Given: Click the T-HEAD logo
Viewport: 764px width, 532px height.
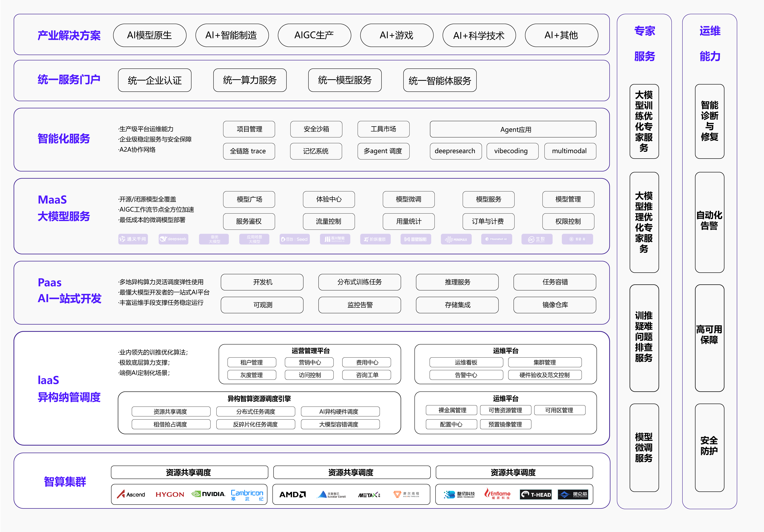Looking at the screenshot, I should [x=536, y=494].
